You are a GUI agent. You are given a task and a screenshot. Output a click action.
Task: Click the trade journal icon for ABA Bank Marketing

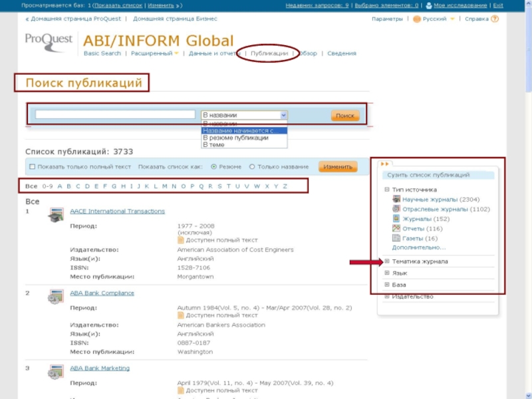pyautogui.click(x=56, y=372)
